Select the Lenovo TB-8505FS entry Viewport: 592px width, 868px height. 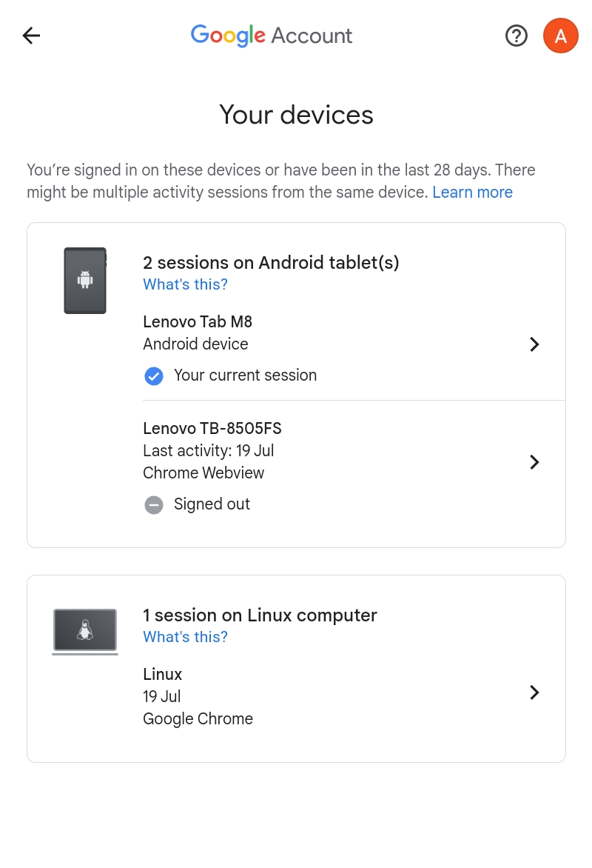pos(212,429)
